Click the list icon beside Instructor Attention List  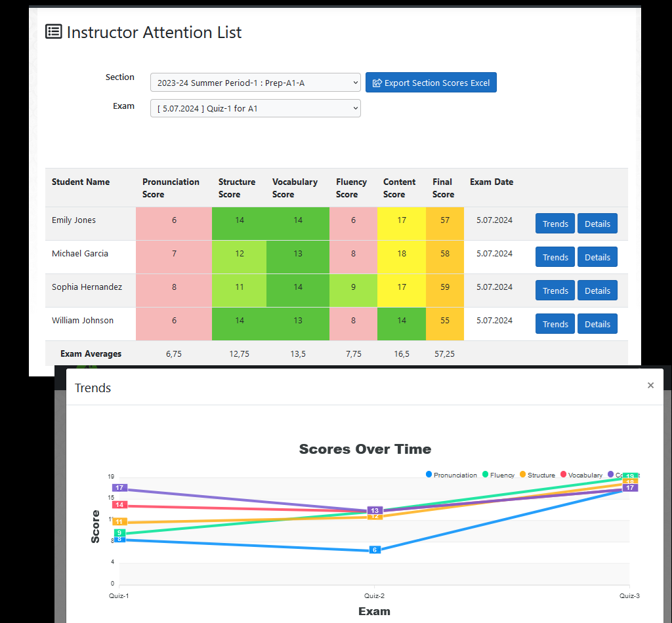click(54, 31)
